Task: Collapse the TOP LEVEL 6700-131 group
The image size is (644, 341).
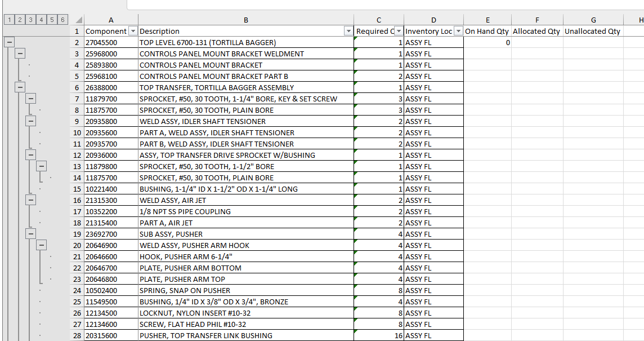Action: (9, 42)
